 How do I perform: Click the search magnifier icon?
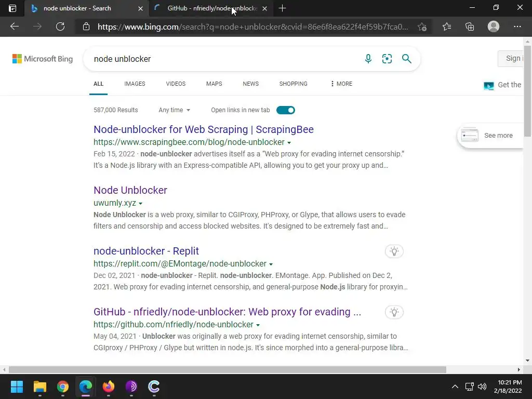[406, 59]
